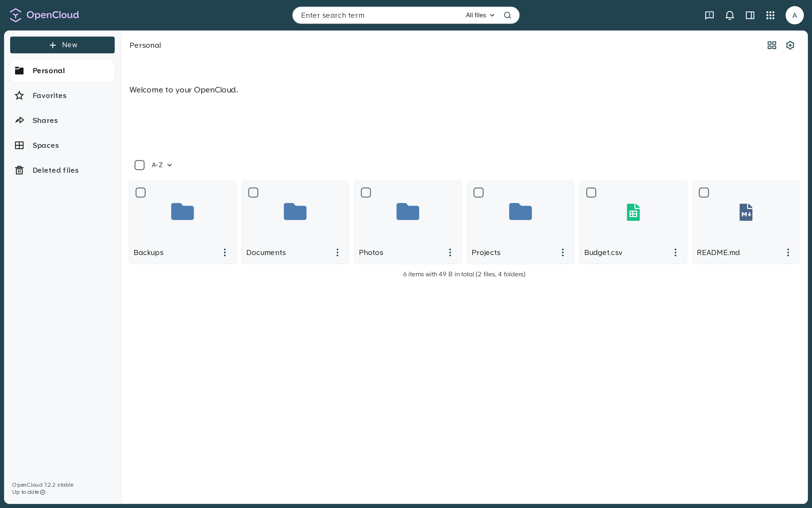The image size is (812, 508).
Task: Select the Backups checkbox
Action: pos(141,193)
